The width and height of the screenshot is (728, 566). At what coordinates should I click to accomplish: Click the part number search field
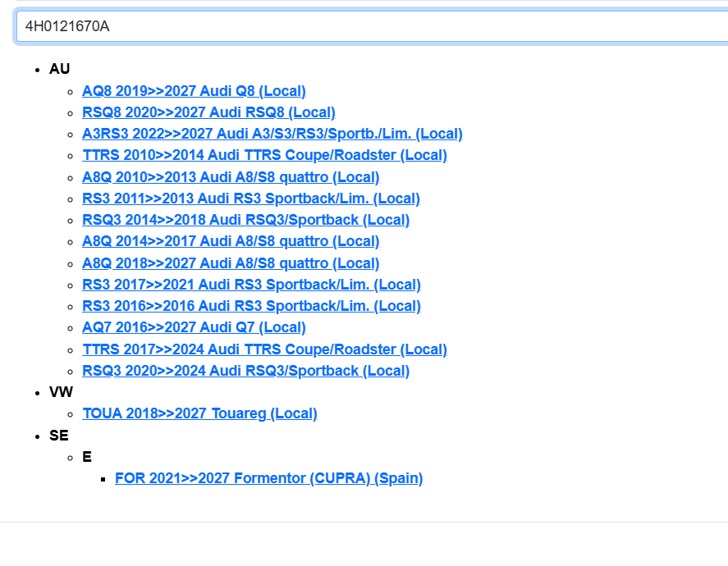pos(373,26)
